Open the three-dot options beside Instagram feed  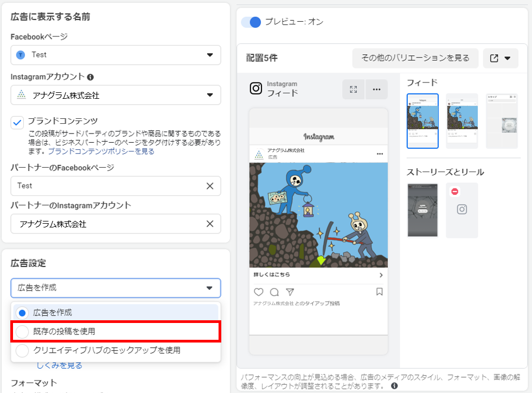(x=376, y=90)
